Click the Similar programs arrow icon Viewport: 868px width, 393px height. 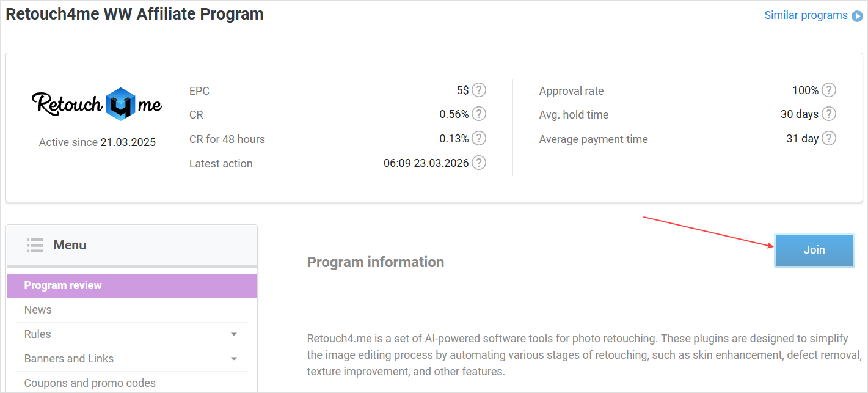click(x=858, y=16)
